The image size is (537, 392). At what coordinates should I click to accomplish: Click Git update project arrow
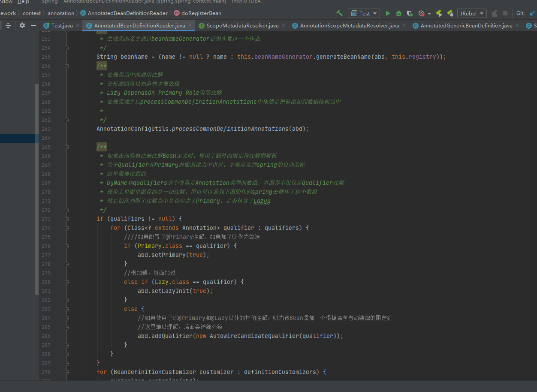[533, 13]
